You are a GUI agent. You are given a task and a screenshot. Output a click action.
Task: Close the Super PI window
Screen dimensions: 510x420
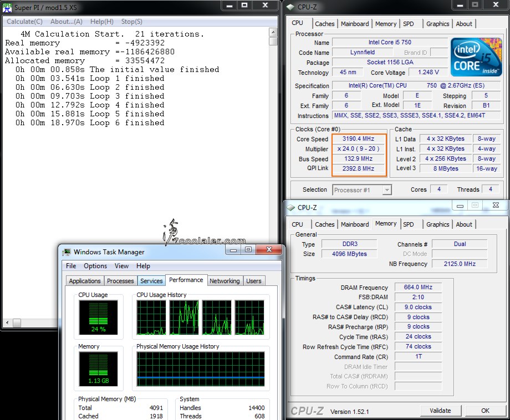[x=265, y=5]
